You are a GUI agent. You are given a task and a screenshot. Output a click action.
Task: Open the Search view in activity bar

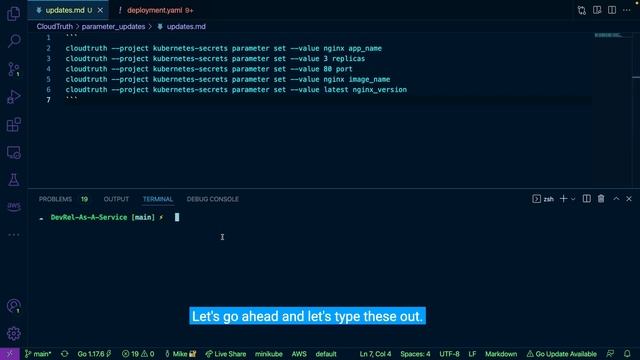tap(13, 41)
